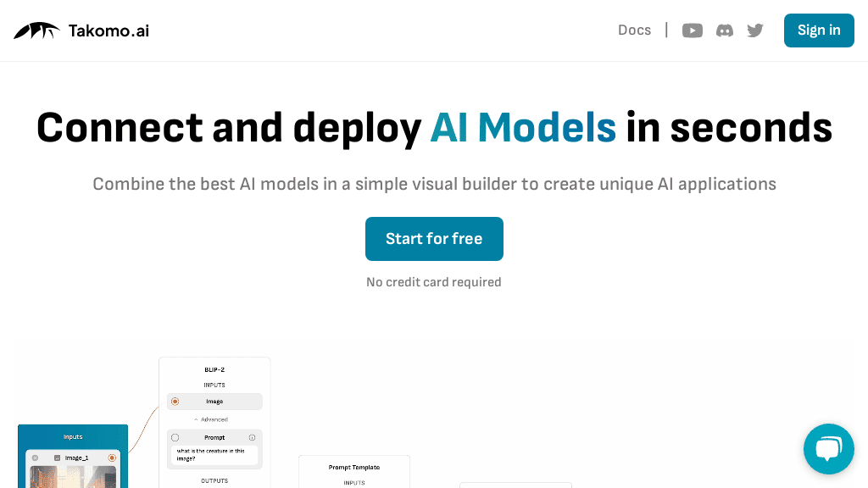Open the chat support bubble
Image resolution: width=868 pixels, height=488 pixels.
pos(828,448)
